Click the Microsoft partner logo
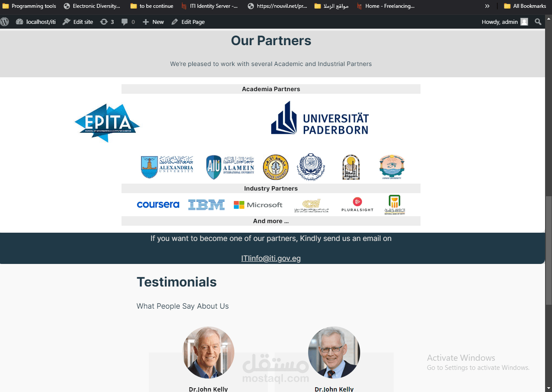 click(x=258, y=204)
